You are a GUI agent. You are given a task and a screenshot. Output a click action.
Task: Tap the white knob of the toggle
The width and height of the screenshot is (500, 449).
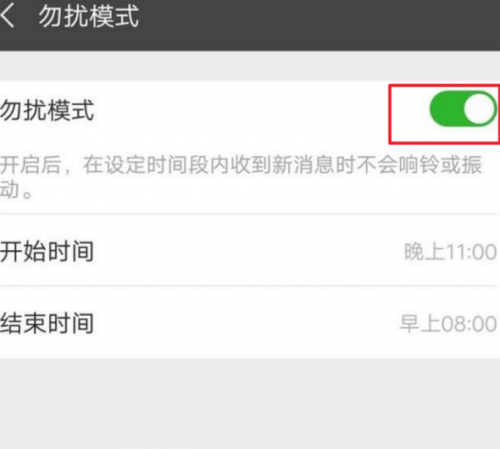(479, 109)
